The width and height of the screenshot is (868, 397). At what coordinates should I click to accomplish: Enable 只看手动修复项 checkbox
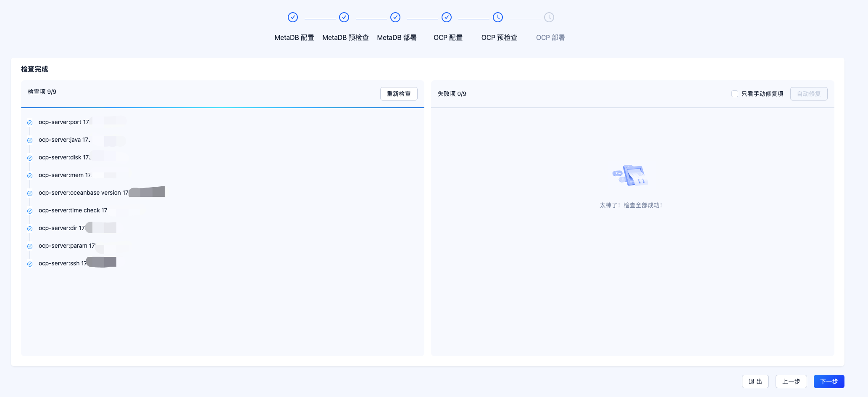(735, 94)
